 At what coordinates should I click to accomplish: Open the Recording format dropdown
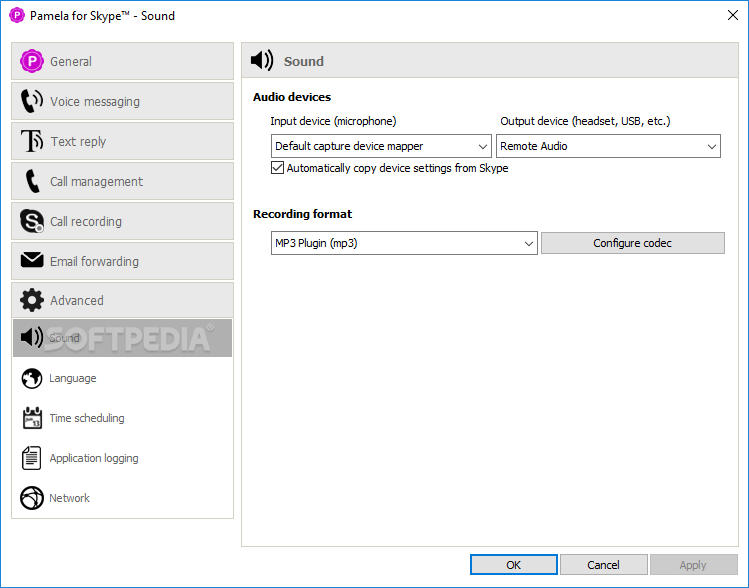[404, 243]
